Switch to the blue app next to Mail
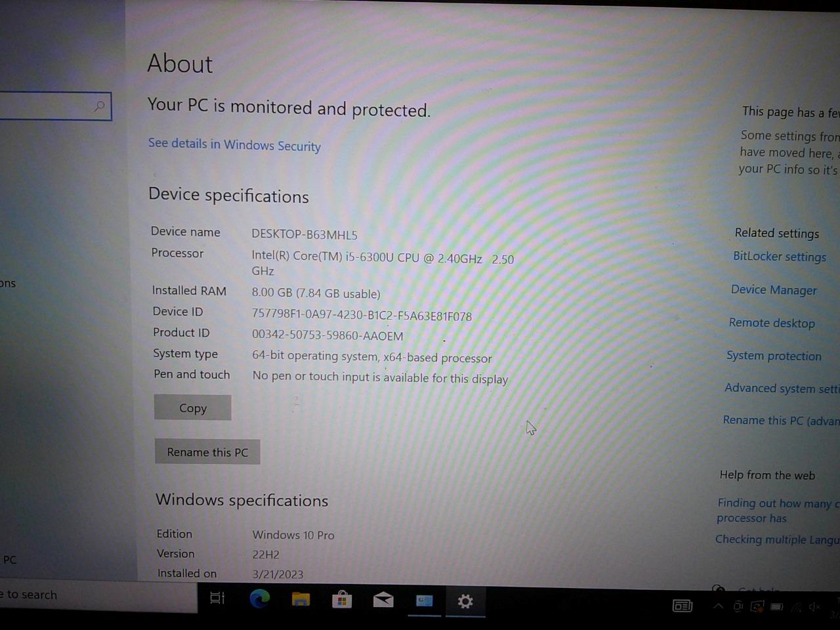 pyautogui.click(x=424, y=600)
